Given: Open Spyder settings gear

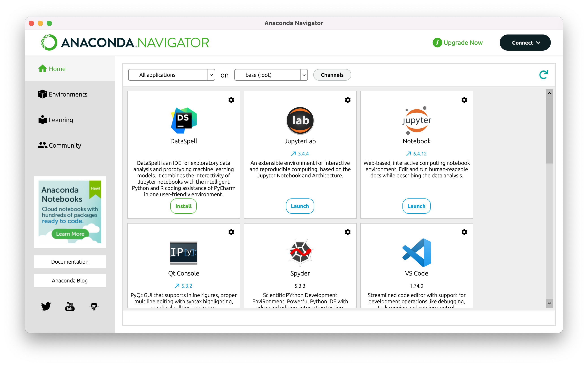Looking at the screenshot, I should (x=348, y=232).
